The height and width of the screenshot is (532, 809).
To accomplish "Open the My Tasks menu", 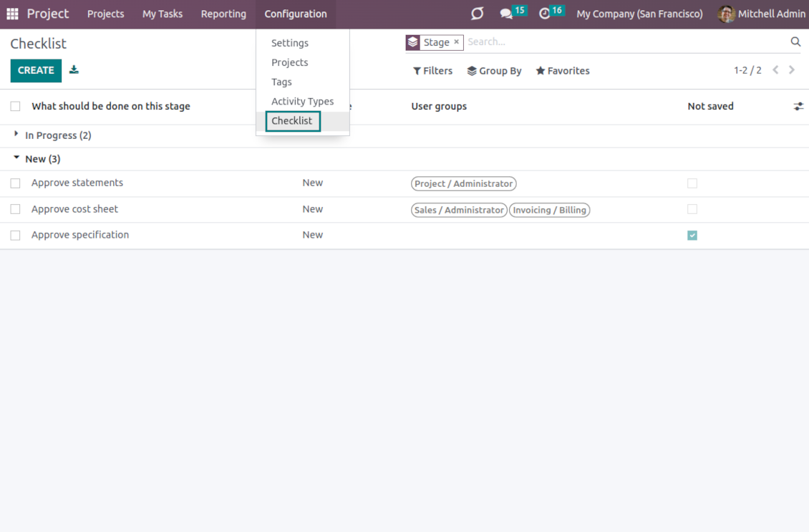I will (162, 14).
